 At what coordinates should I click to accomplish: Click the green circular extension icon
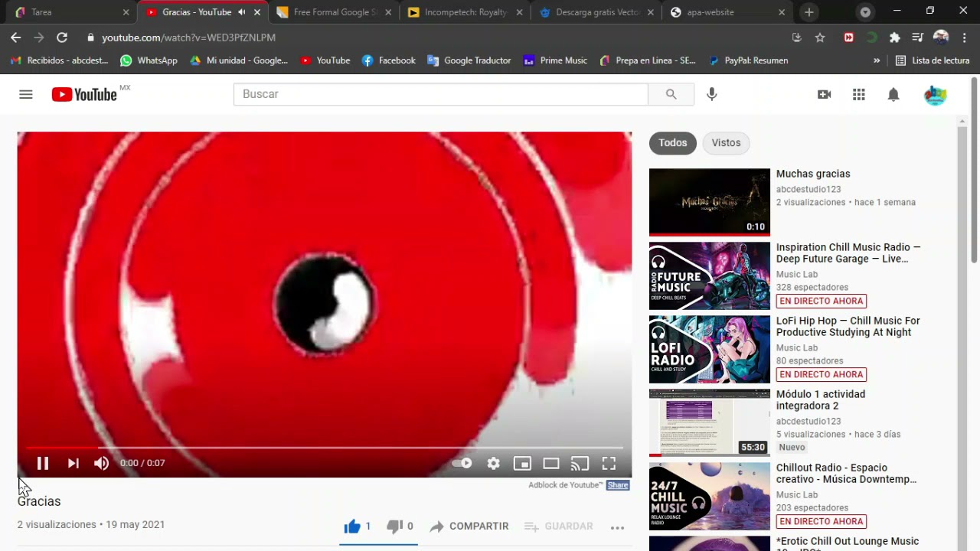pos(872,37)
